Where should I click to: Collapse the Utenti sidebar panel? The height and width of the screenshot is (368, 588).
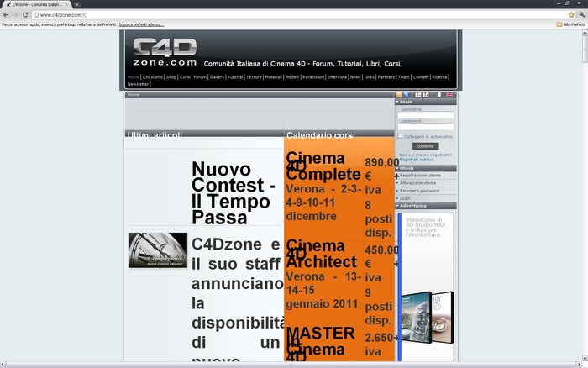point(397,168)
